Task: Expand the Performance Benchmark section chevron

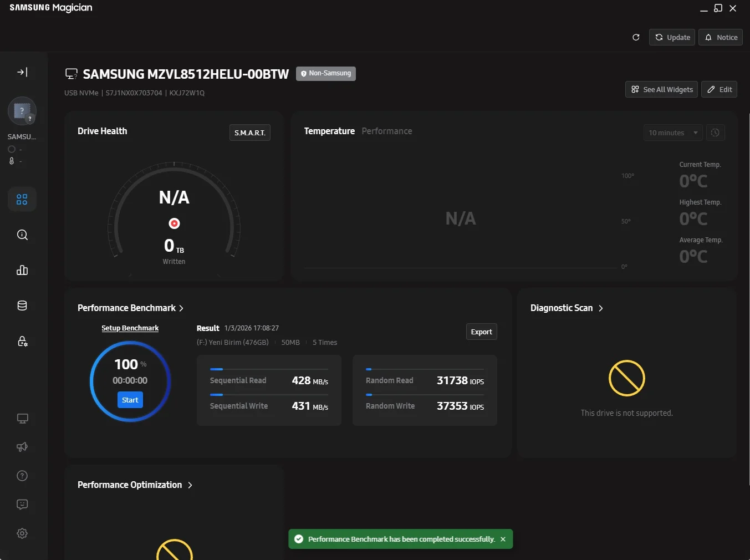Action: [181, 308]
